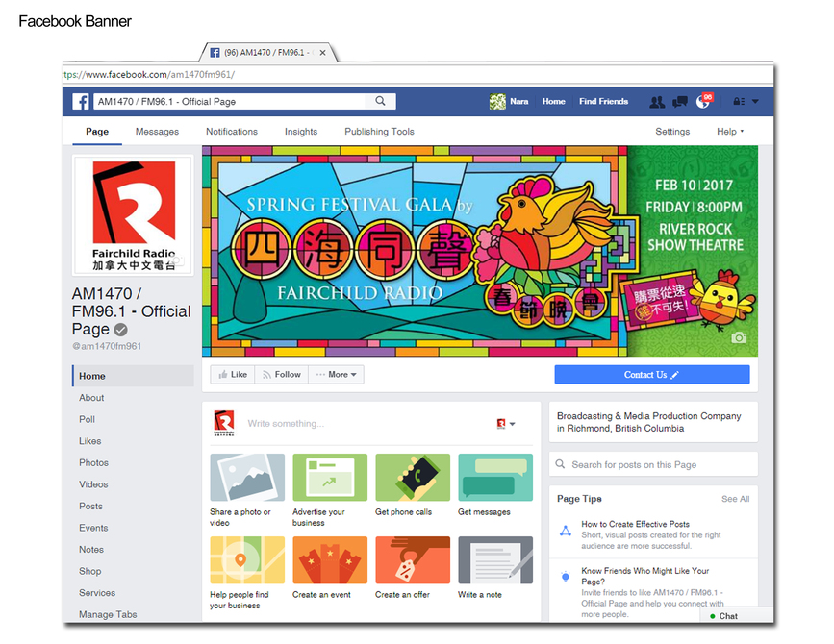Screen dimensions: 834x644
Task: Click Help people find your business tile
Action: pos(247,572)
